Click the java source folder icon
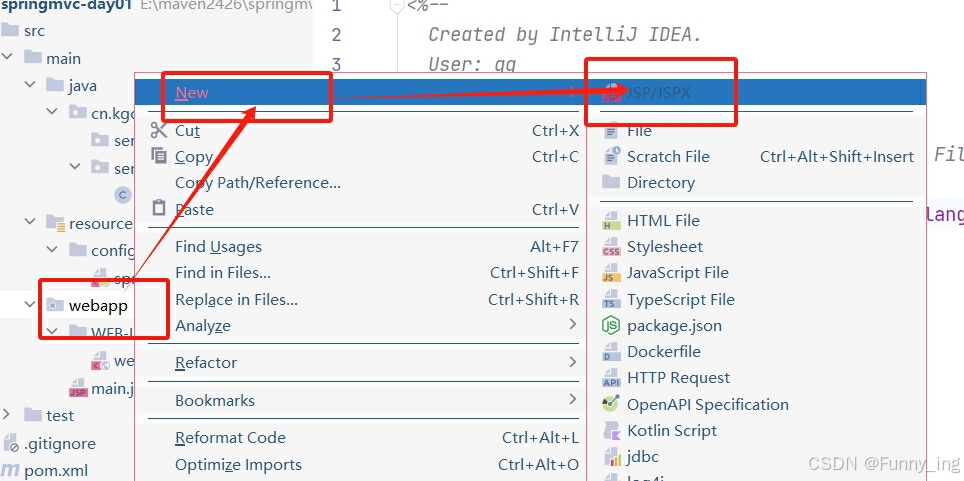 tap(55, 85)
